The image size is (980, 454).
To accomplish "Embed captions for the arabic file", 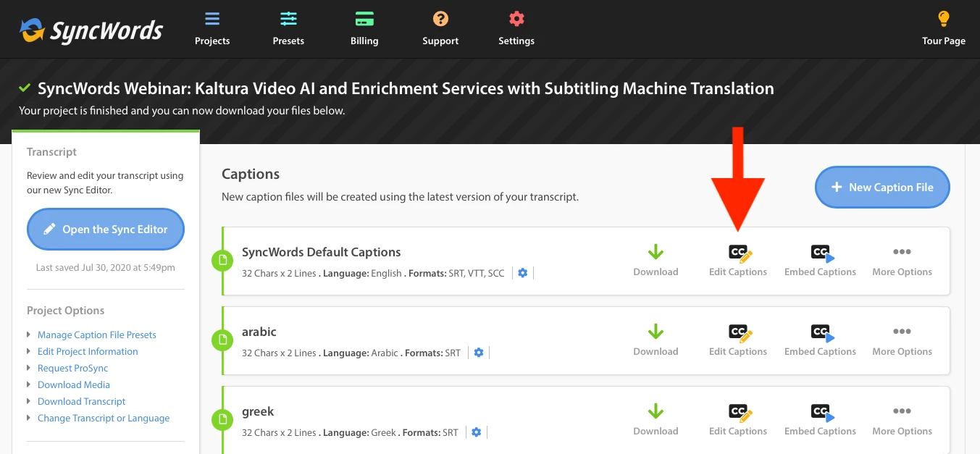I will (820, 340).
